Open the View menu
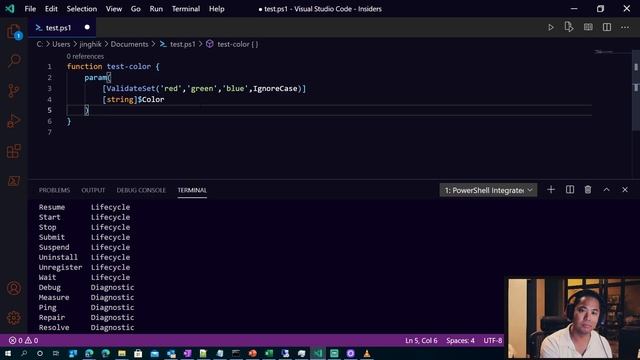This screenshot has width=640, height=360. point(113,9)
